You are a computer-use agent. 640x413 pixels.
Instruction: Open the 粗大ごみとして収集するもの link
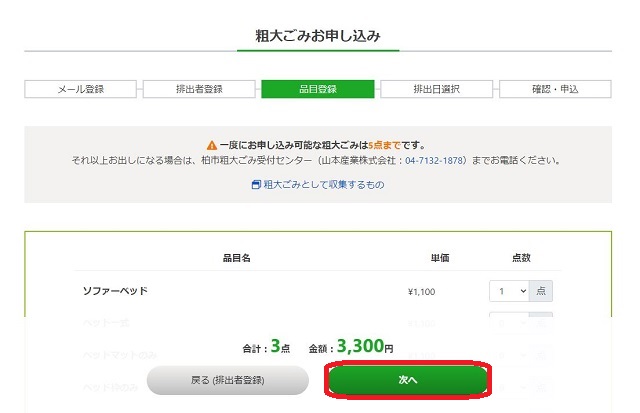[324, 185]
